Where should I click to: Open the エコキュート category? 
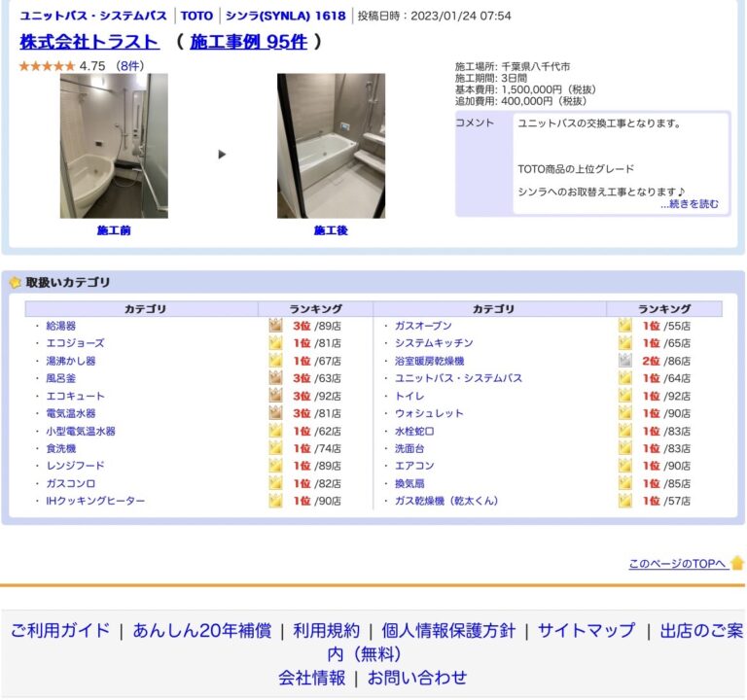[x=75, y=396]
